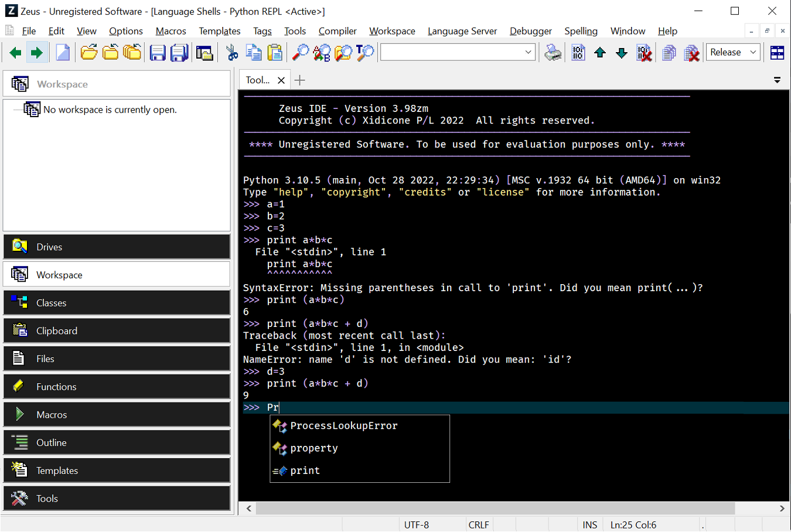Click the second open folder icon in the toolbar
This screenshot has width=791, height=532.
(110, 53)
